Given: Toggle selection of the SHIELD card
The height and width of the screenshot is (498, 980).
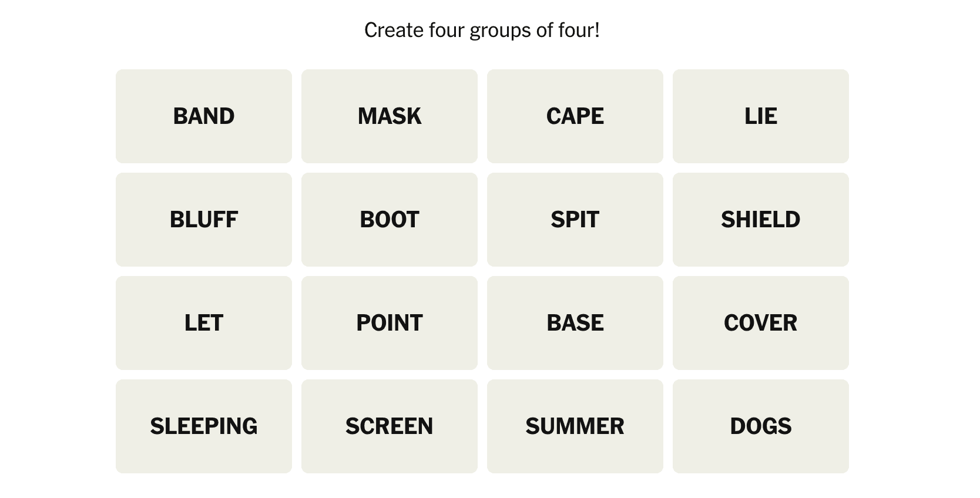Looking at the screenshot, I should [x=761, y=220].
